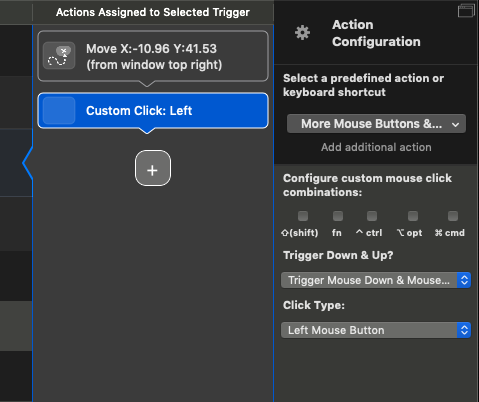Click the plus button to add action
Viewport: 479px width, 402px height.
click(153, 168)
